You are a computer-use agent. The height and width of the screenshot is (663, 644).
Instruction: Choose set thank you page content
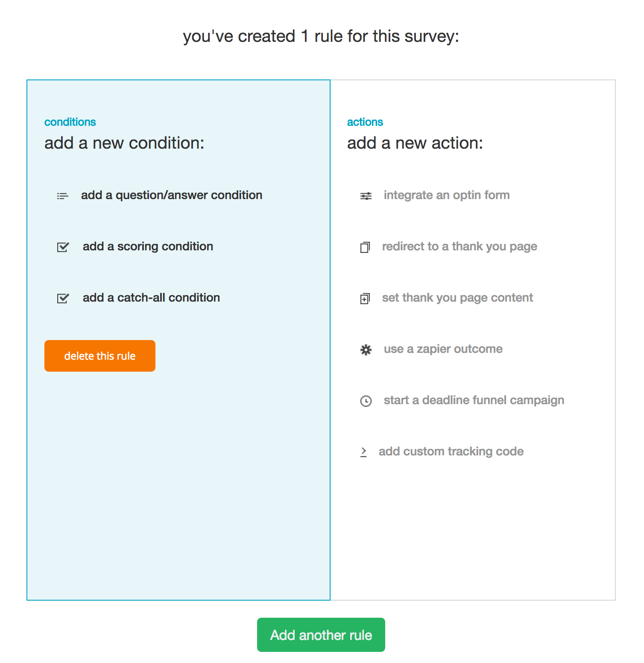pyautogui.click(x=457, y=298)
